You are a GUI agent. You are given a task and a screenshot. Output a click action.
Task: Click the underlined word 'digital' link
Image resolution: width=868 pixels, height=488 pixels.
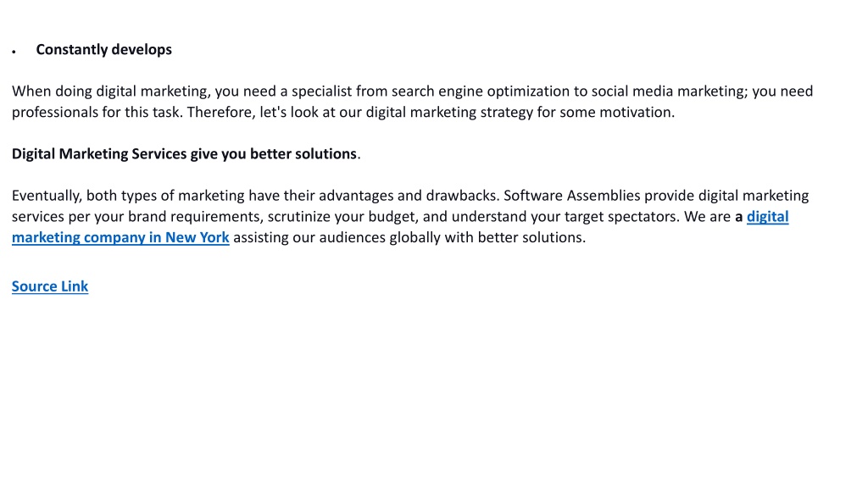pyautogui.click(x=767, y=216)
